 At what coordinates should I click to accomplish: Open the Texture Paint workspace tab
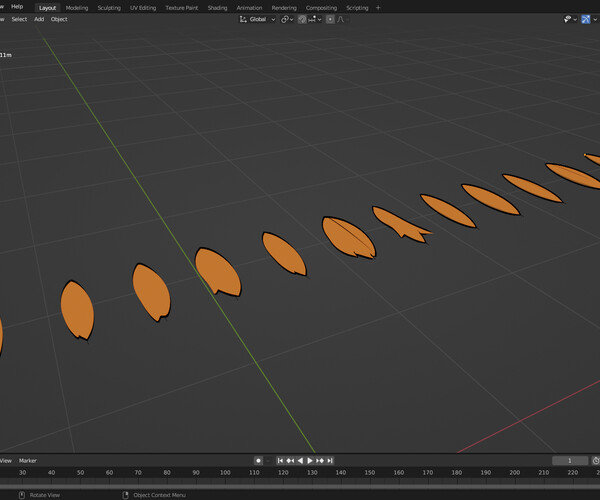click(182, 8)
